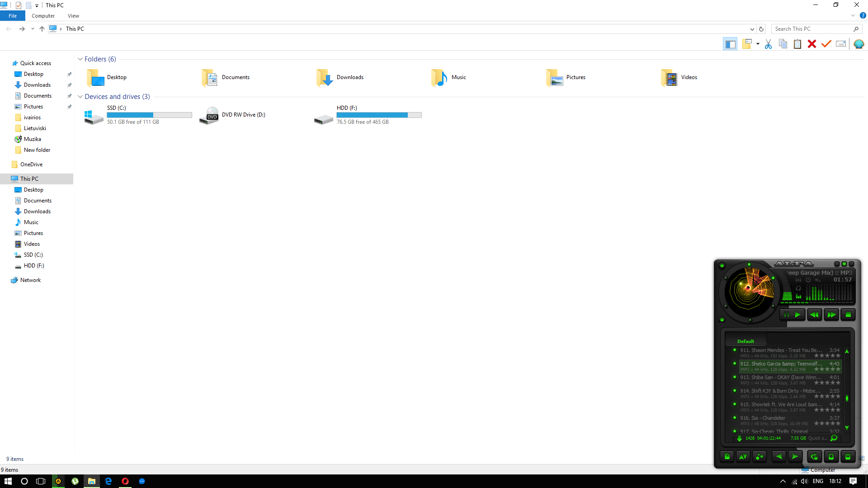The image size is (868, 488).
Task: Click the Forward navigation arrow
Action: pos(22,28)
